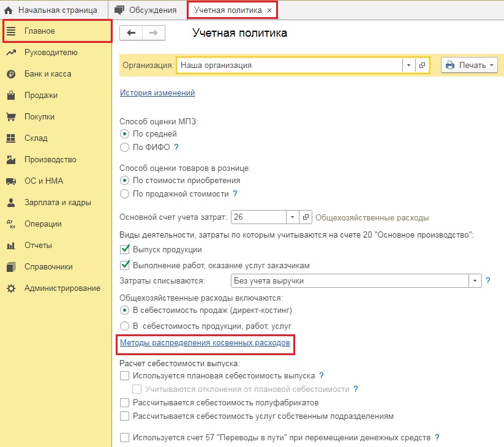Show help for the ФИФО option

[176, 148]
